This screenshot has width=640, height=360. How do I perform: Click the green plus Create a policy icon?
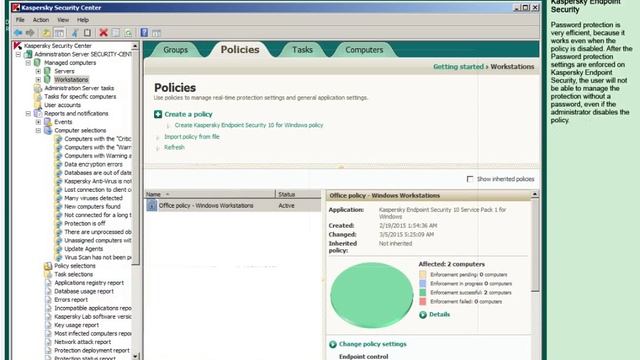(158, 114)
